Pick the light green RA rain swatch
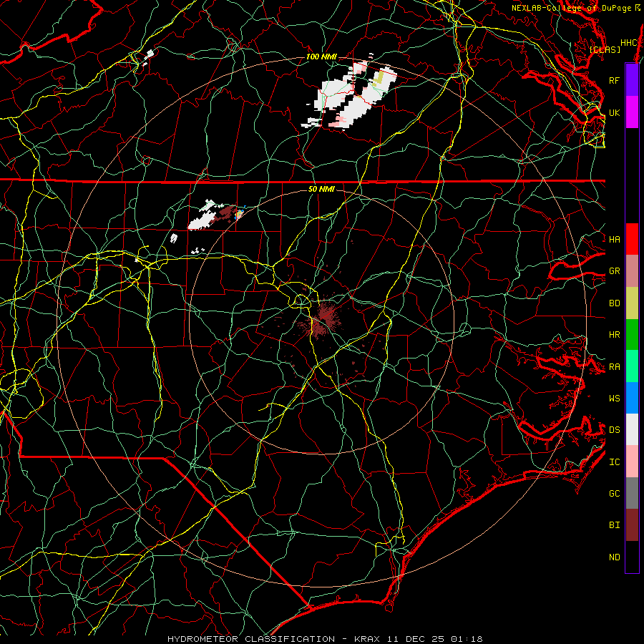Viewport: 644px width, 644px height. (632, 366)
